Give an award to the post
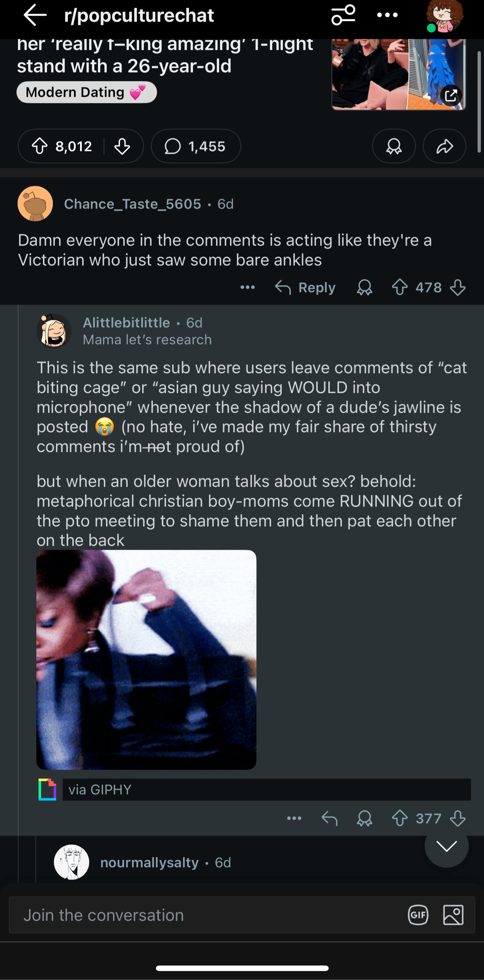The image size is (484, 980). point(394,146)
